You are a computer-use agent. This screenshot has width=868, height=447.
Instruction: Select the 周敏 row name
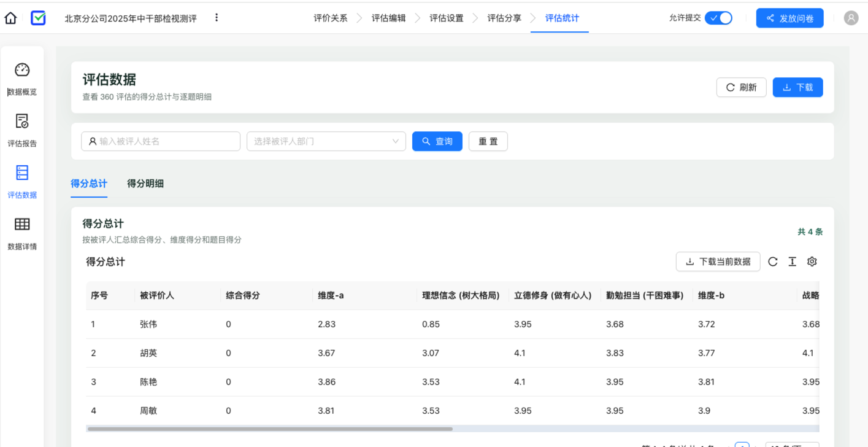148,411
